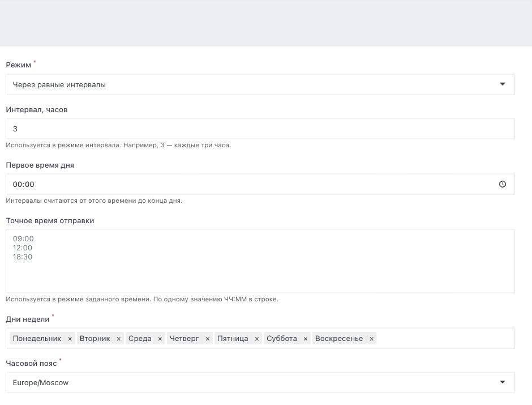Viewport: 532px width, 405px height.
Task: Click the Интервал, часов label
Action: [37, 110]
